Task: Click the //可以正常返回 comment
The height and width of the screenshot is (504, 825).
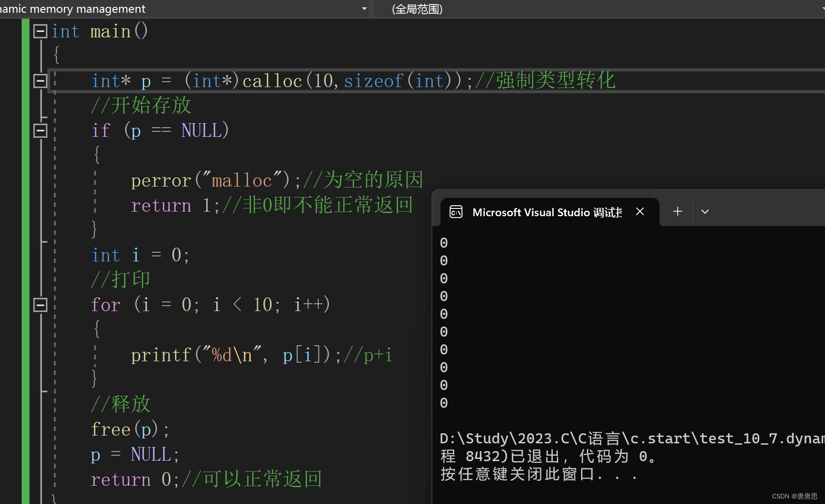Action: pos(252,479)
